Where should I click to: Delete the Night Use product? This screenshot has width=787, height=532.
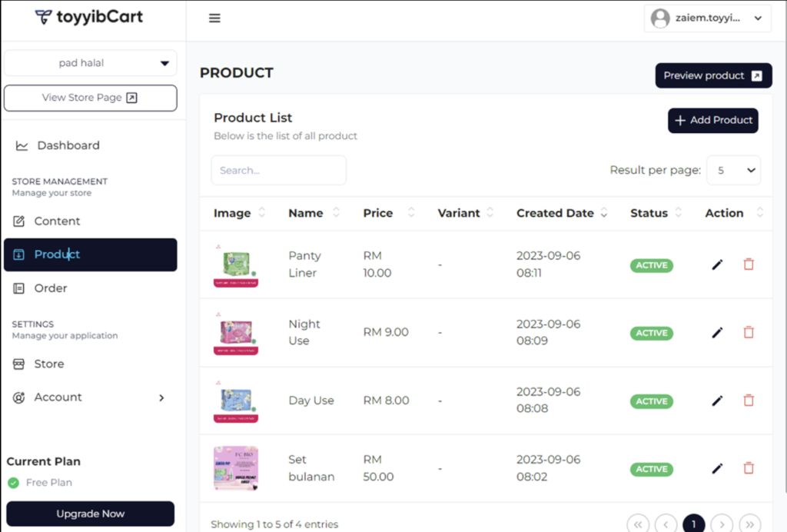point(749,332)
